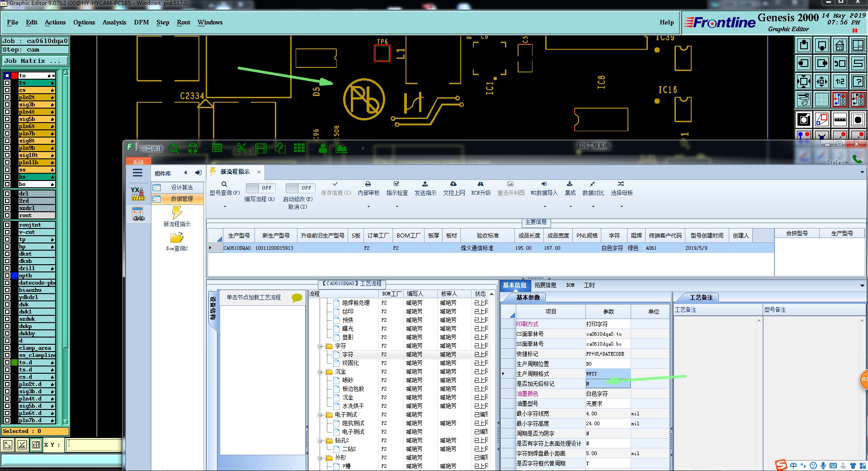868x471 pixels.
Task: Click the 发送指示 upload icon
Action: coord(425,184)
